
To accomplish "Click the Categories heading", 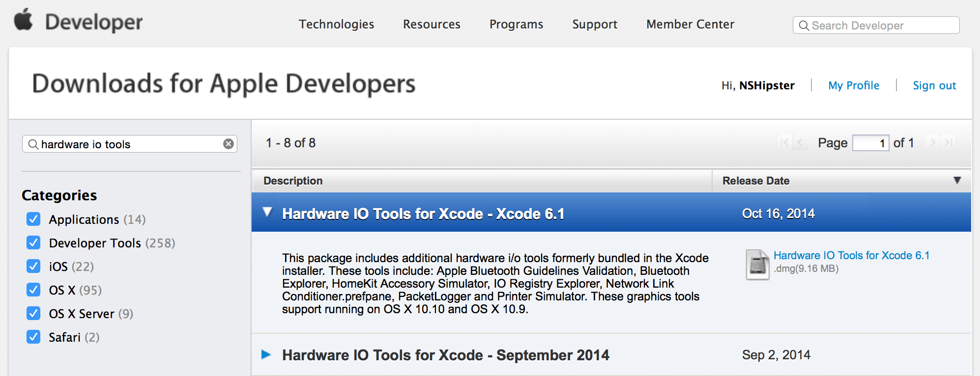I will [x=59, y=195].
